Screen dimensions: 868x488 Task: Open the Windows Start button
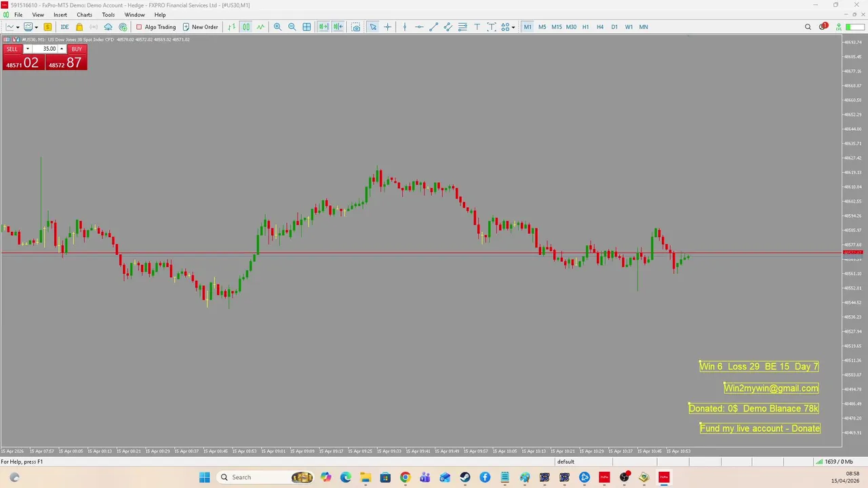tap(205, 477)
